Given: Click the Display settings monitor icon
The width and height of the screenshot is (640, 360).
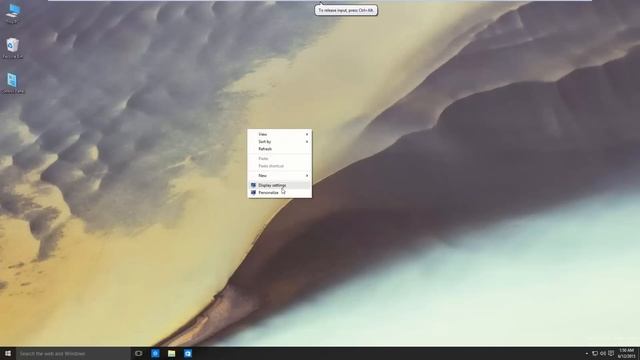Looking at the screenshot, I should click(253, 185).
